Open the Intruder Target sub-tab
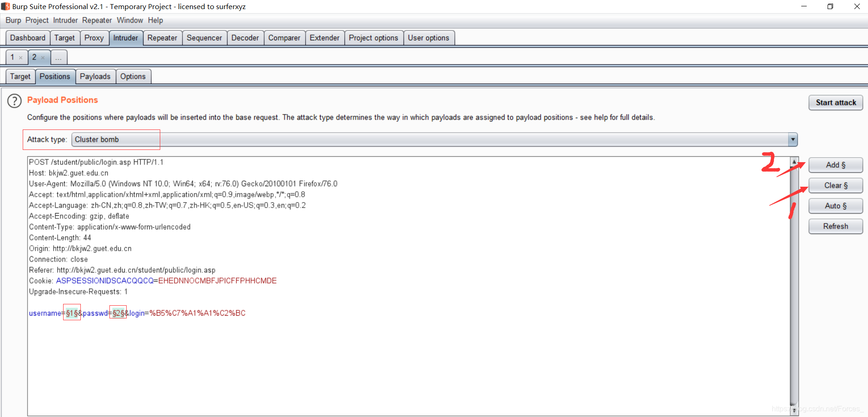The width and height of the screenshot is (868, 417). point(20,76)
